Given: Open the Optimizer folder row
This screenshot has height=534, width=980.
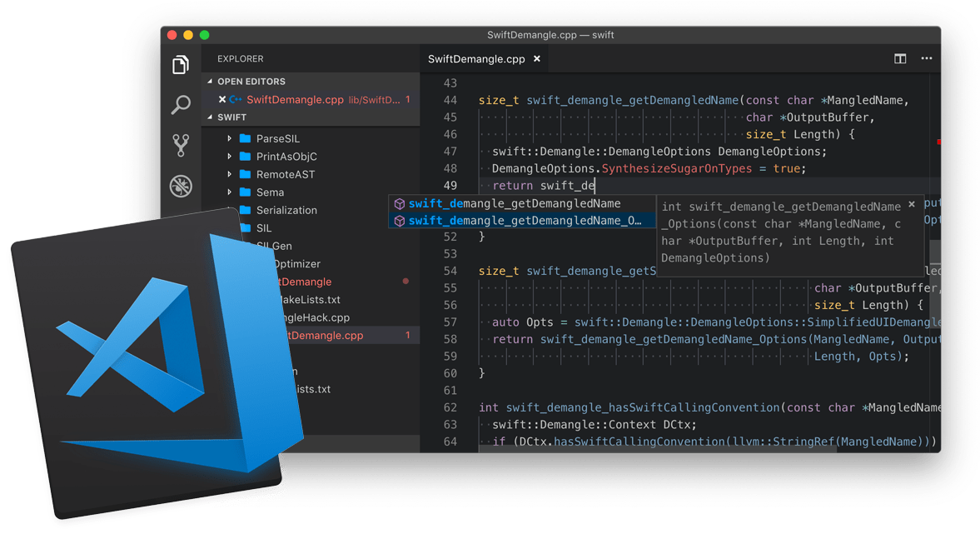Looking at the screenshot, I should pos(297,264).
